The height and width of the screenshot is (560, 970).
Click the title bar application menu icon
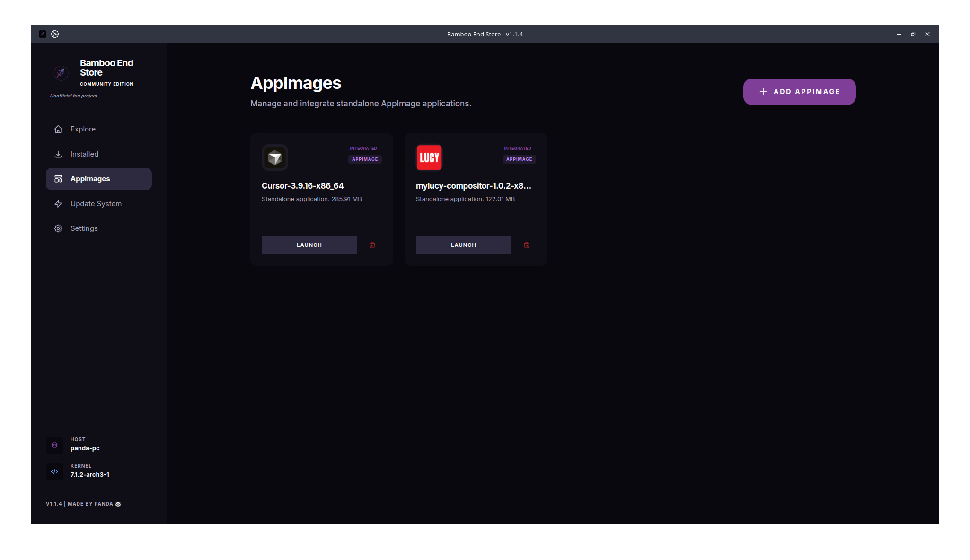43,34
